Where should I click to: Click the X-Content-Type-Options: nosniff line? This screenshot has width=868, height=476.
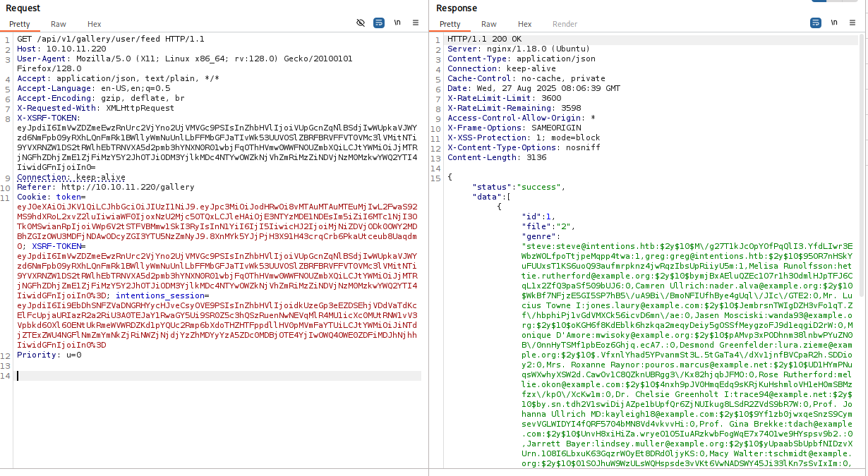tap(524, 147)
